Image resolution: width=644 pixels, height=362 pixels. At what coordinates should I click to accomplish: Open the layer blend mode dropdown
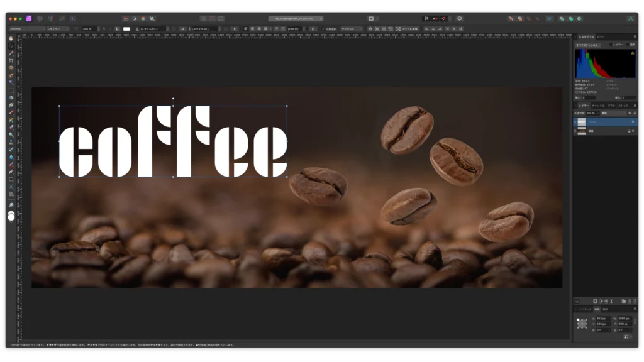(x=613, y=113)
